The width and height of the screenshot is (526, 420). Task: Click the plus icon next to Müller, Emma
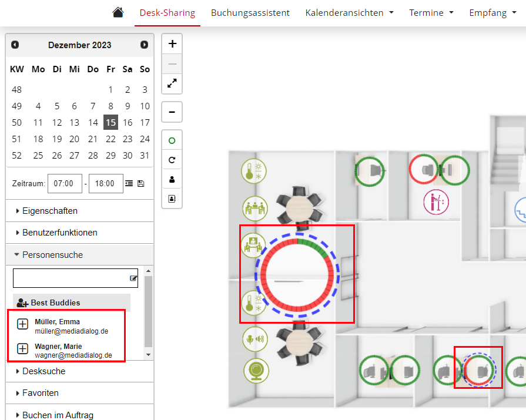tap(22, 324)
